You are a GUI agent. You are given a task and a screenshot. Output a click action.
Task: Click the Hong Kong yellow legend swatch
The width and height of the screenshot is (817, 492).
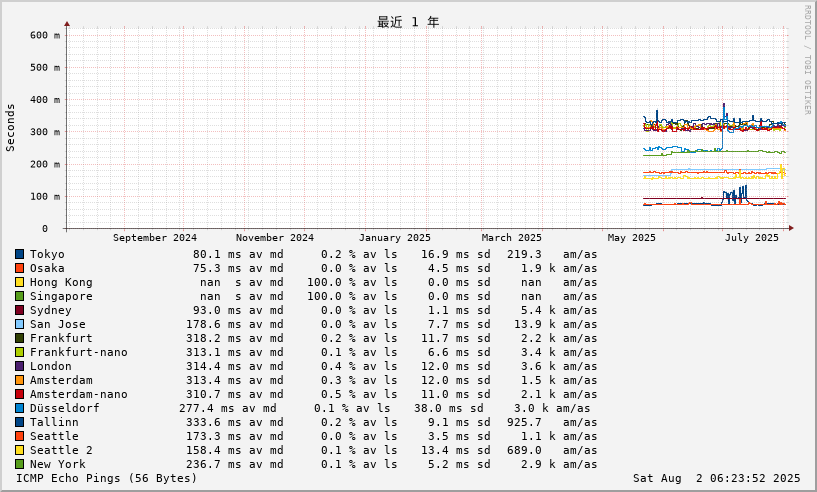click(19, 282)
